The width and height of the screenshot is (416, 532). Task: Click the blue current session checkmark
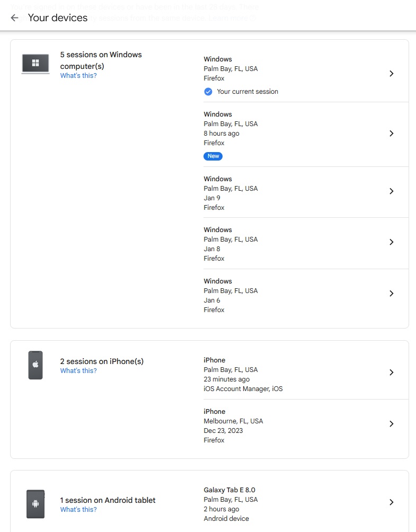pyautogui.click(x=208, y=92)
